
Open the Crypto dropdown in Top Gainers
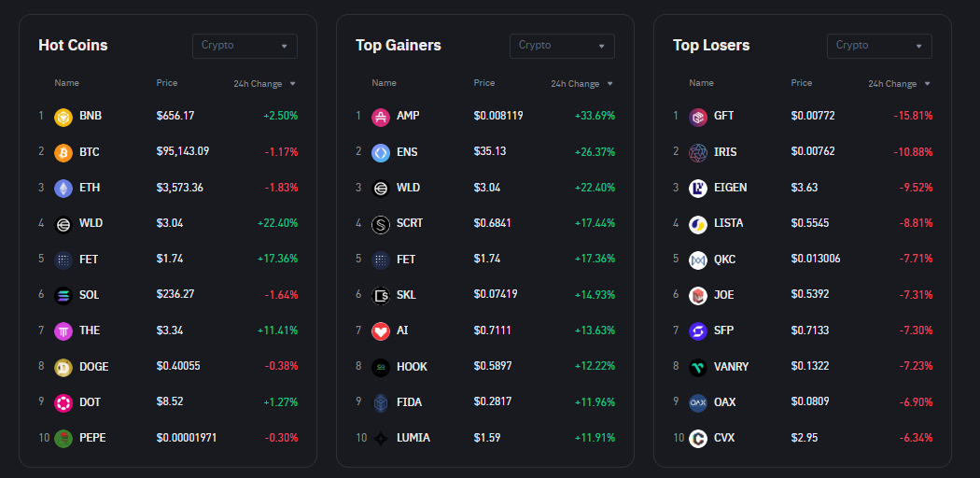click(x=562, y=46)
